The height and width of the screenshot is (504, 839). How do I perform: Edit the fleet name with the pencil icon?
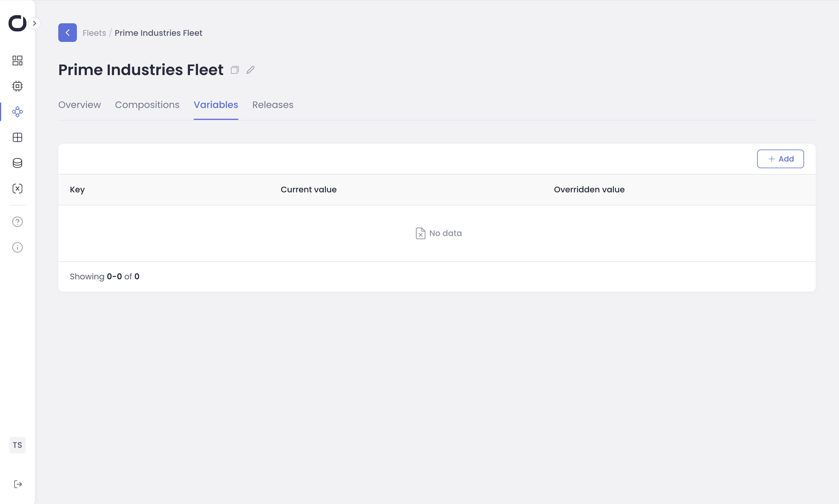click(251, 70)
